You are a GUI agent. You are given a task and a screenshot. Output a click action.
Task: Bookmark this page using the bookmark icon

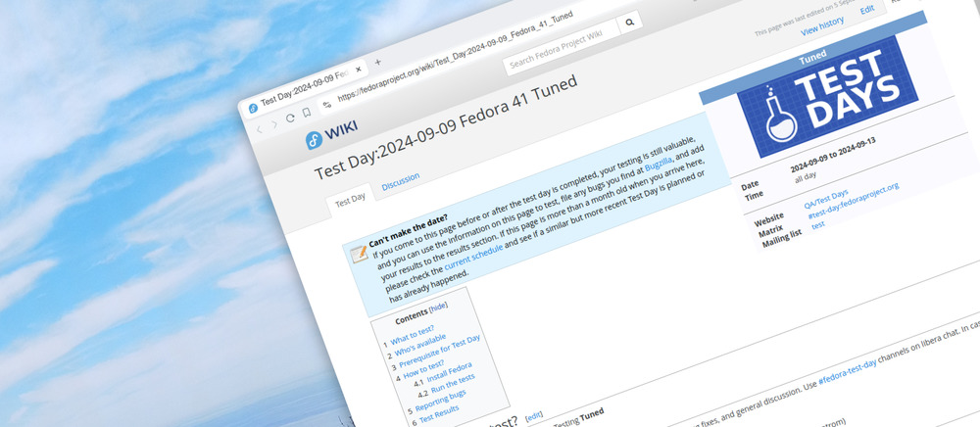coord(307,113)
